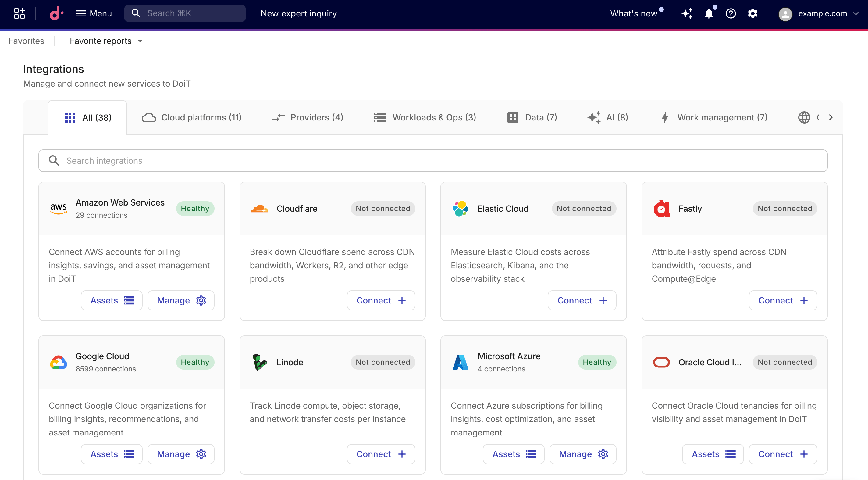
Task: Select the All (38) tab
Action: 87,117
